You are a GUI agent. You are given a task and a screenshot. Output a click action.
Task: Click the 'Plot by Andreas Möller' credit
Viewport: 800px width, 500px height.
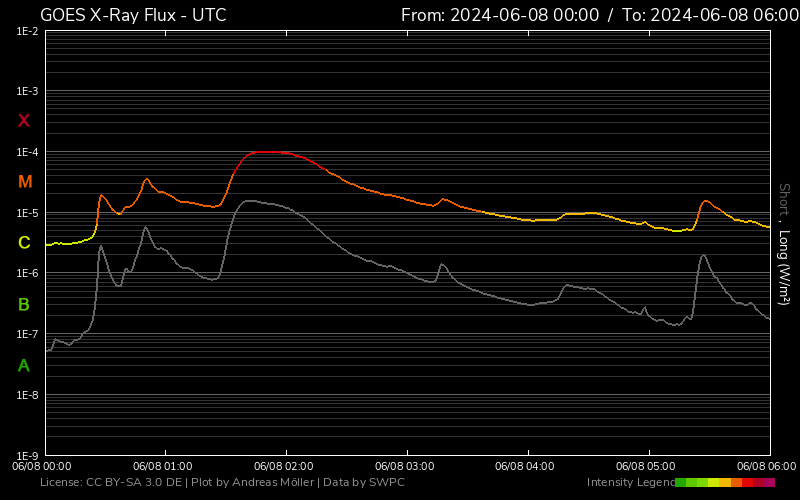pyautogui.click(x=253, y=482)
